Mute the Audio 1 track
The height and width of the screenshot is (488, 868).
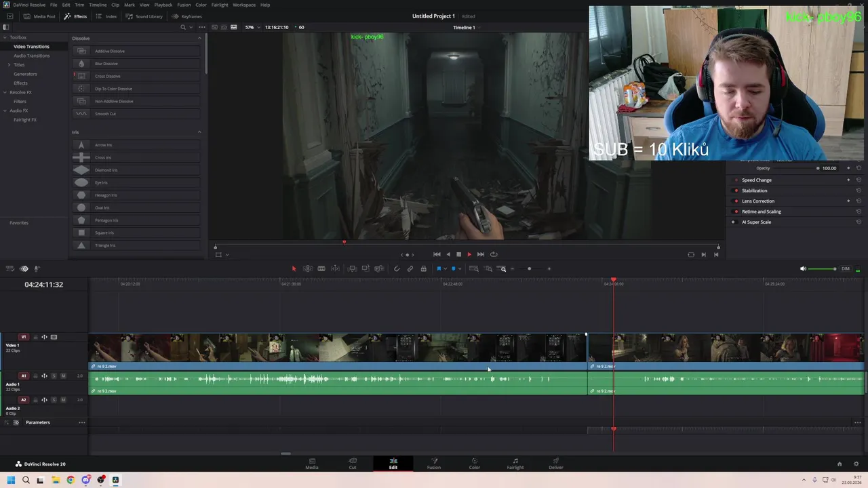[63, 376]
